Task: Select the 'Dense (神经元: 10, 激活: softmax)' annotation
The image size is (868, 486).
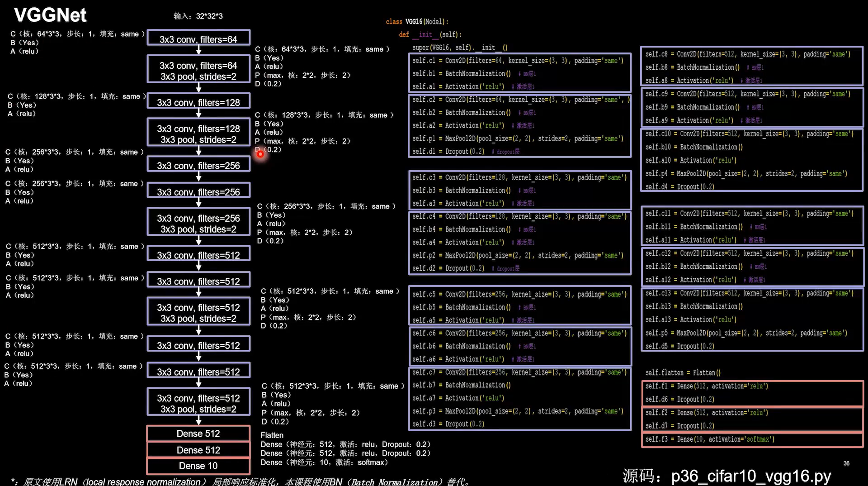Action: pyautogui.click(x=324, y=462)
